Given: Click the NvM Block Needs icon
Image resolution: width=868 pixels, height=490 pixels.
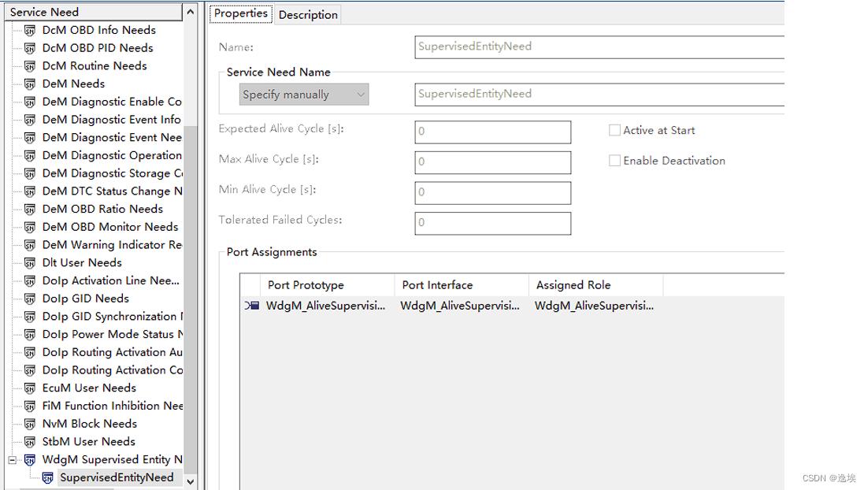Looking at the screenshot, I should pos(29,423).
